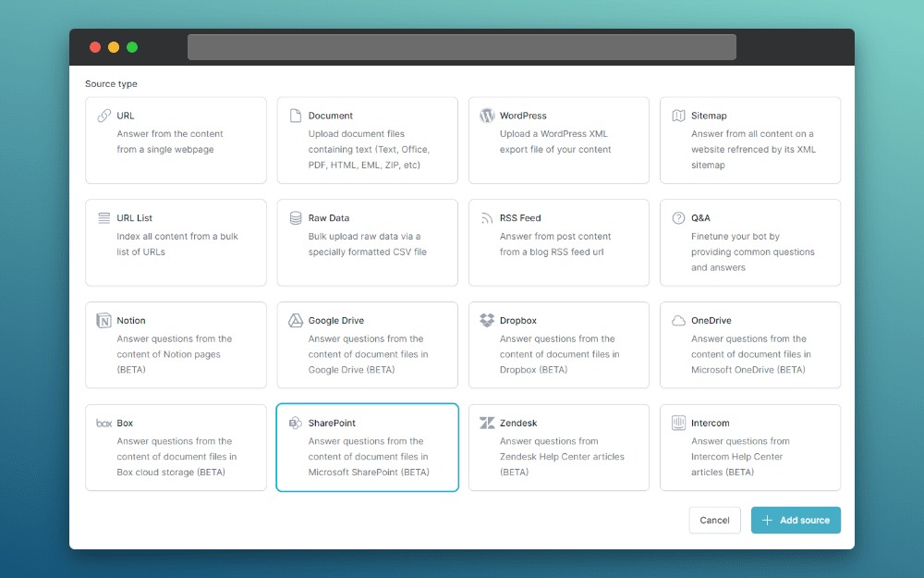Select the Raw Data database icon
This screenshot has height=578, width=924.
point(296,218)
